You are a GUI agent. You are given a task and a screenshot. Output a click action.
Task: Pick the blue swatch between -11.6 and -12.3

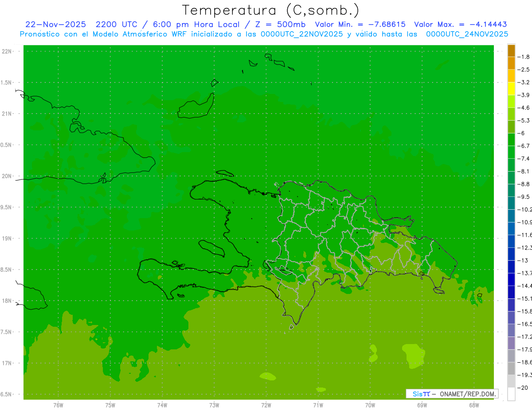[x=511, y=241]
